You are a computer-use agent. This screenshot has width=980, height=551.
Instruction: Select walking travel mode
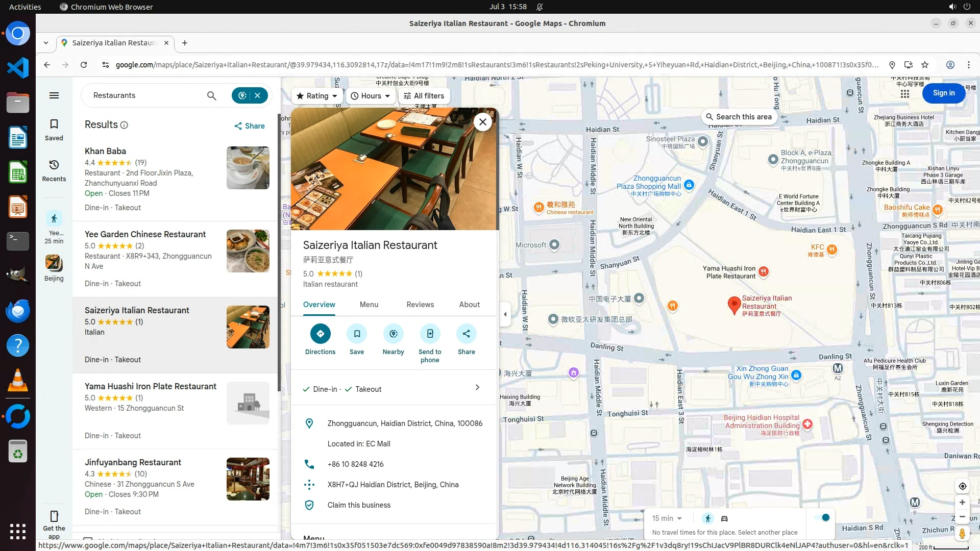coord(707,518)
